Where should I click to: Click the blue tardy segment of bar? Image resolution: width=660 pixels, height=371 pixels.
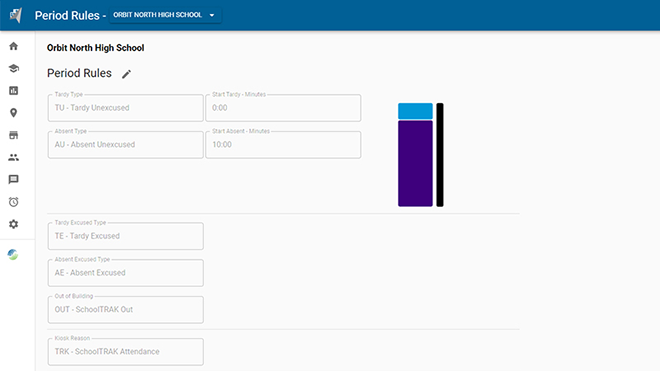(415, 111)
